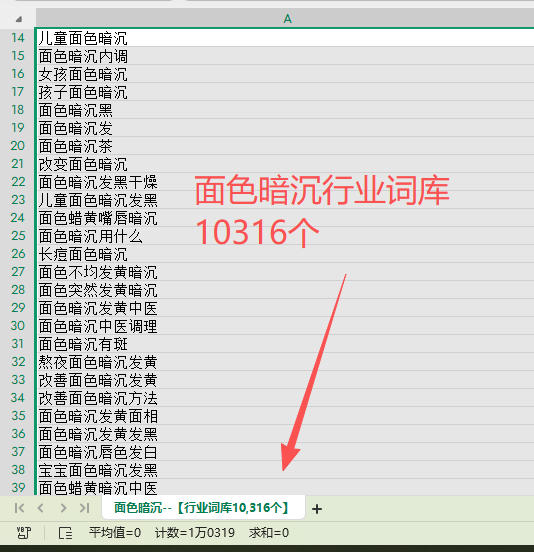Click cell containing 宝宝面色暗沉发黑
The width and height of the screenshot is (534, 552).
(x=285, y=470)
